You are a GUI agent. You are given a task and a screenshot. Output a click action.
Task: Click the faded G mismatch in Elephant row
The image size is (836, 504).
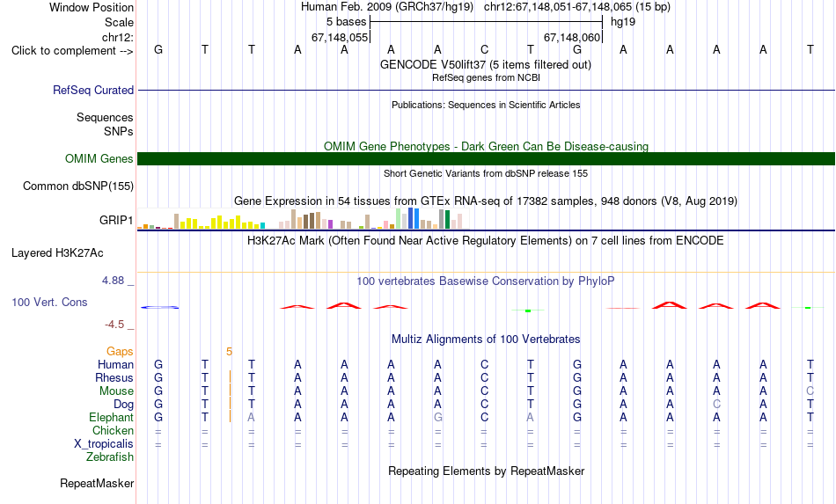[x=437, y=417]
